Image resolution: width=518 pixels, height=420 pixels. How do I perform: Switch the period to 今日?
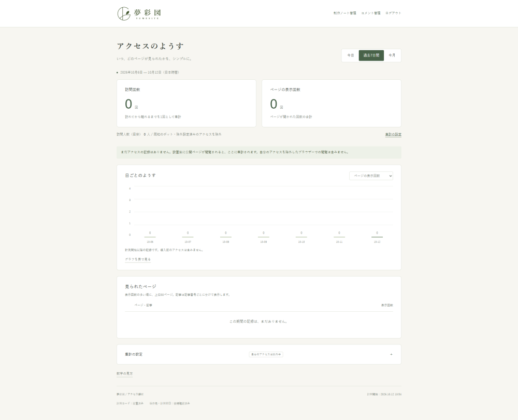[x=351, y=55]
